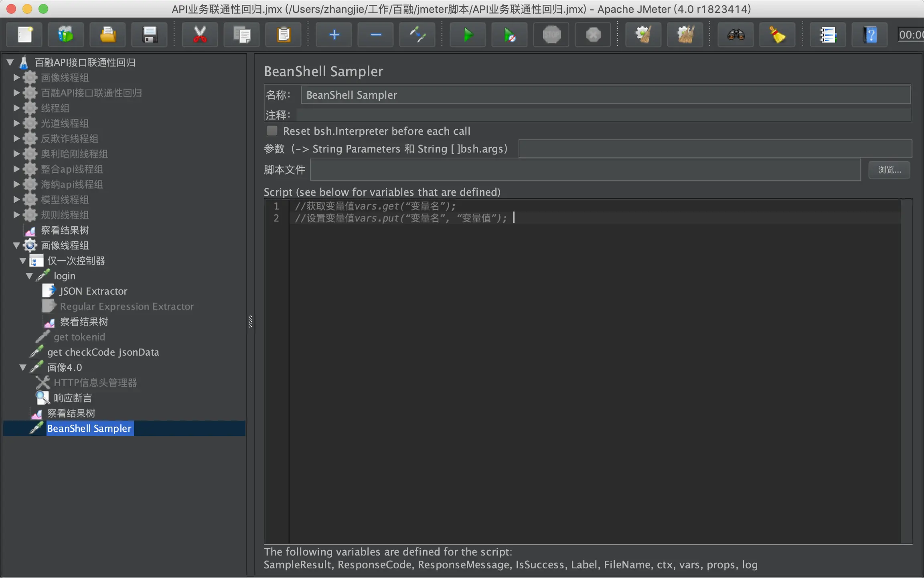Click the Toggle toolbar icon
The width and height of the screenshot is (924, 578).
tap(417, 35)
